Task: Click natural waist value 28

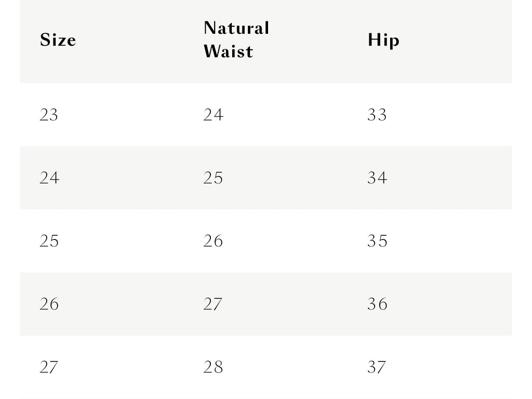Action: tap(213, 367)
